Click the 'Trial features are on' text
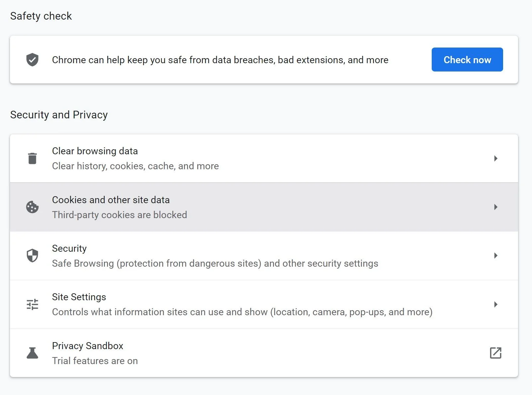 (95, 361)
